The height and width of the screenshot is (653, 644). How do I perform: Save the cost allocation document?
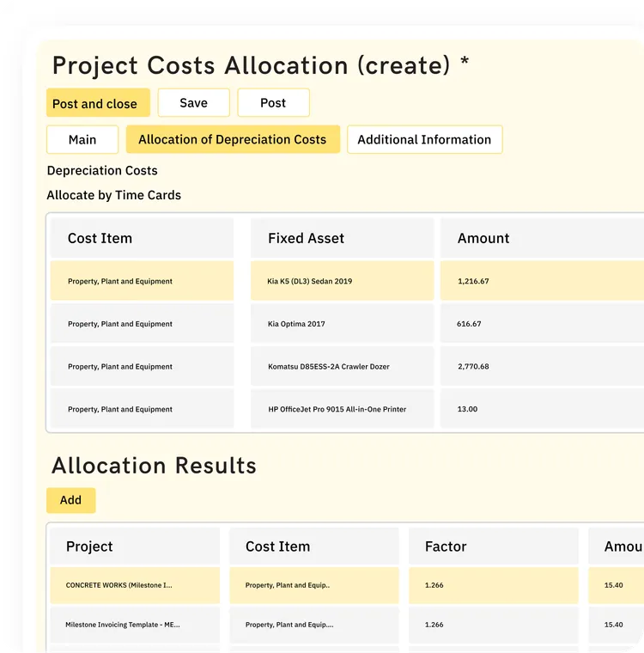[x=193, y=103]
